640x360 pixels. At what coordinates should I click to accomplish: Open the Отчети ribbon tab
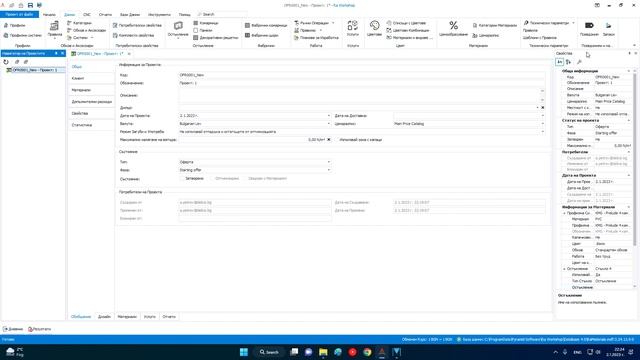pyautogui.click(x=105, y=14)
